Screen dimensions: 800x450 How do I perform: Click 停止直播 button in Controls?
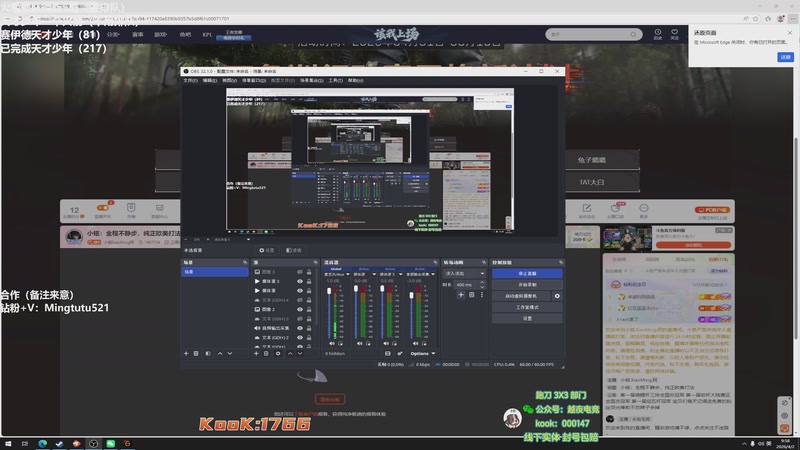(527, 273)
